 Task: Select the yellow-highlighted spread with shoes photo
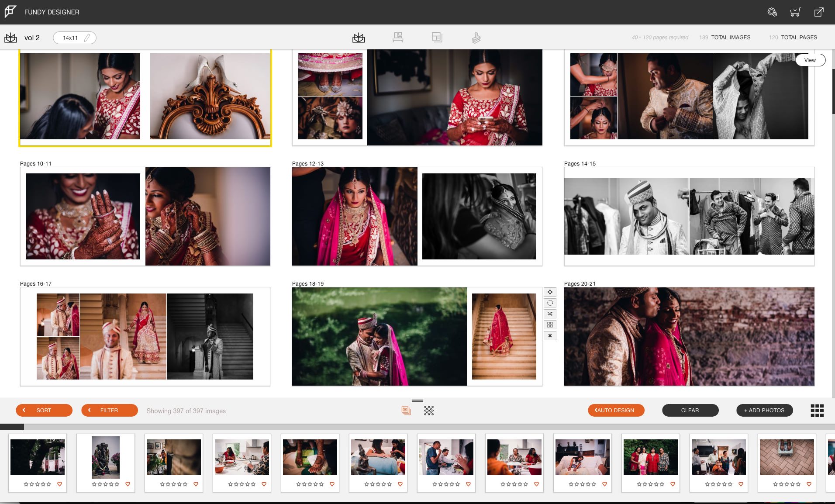pyautogui.click(x=145, y=98)
